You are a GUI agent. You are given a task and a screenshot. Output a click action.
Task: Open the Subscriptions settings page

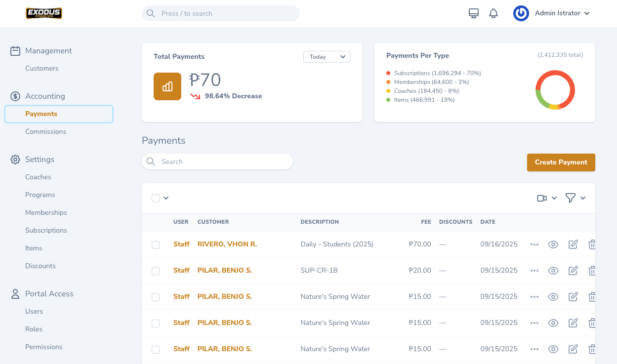tap(46, 230)
